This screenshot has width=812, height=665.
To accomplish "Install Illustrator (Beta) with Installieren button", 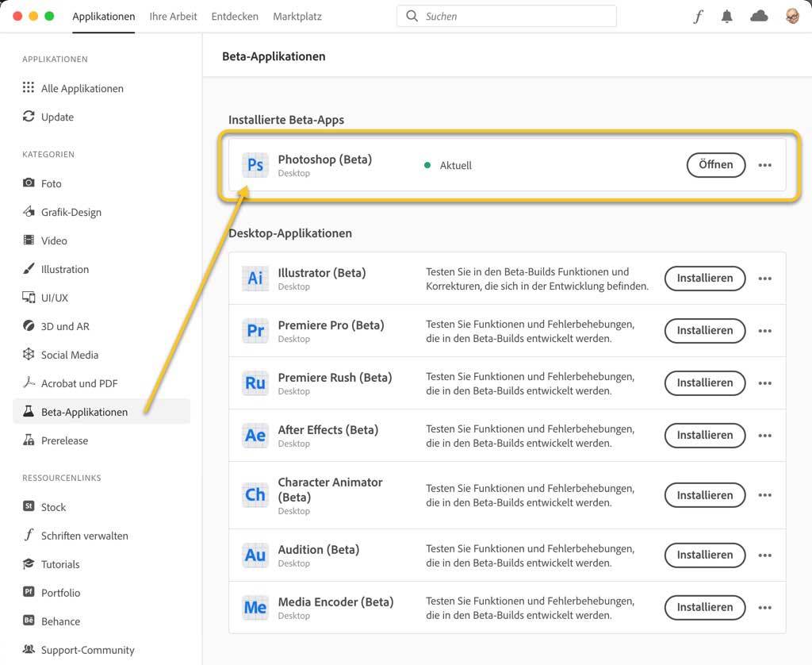I will 704,279.
